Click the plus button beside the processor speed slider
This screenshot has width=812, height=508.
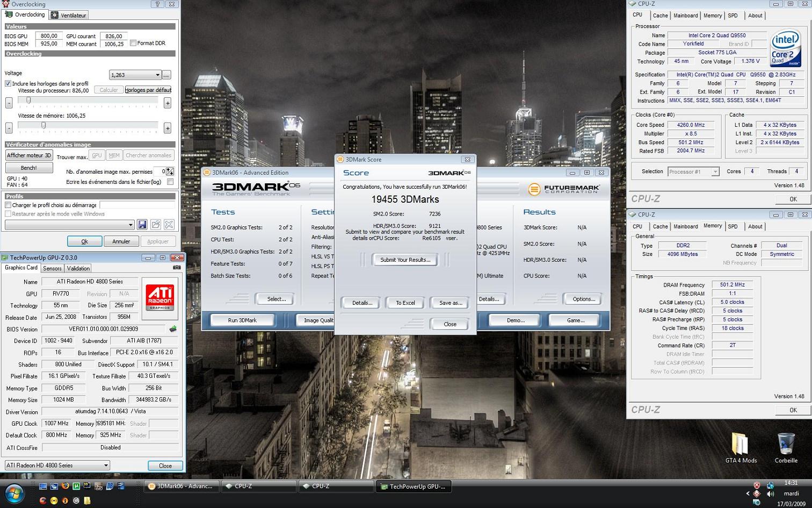point(168,103)
